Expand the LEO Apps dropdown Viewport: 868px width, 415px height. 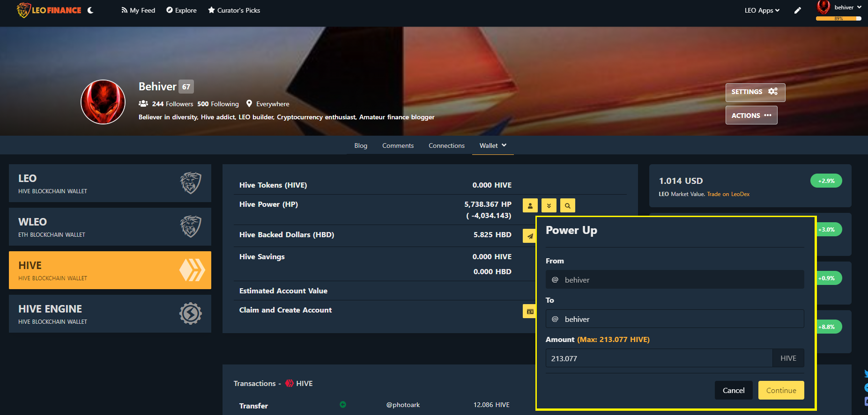pyautogui.click(x=762, y=10)
